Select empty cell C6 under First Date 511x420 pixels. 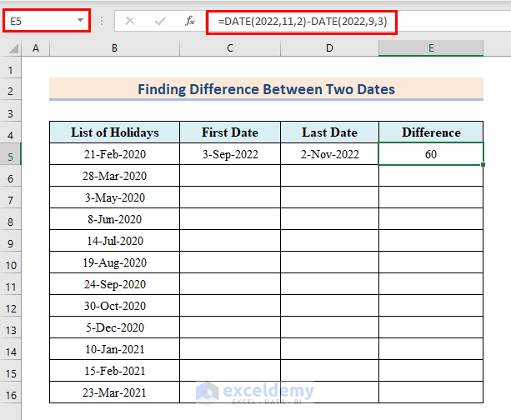tap(230, 176)
